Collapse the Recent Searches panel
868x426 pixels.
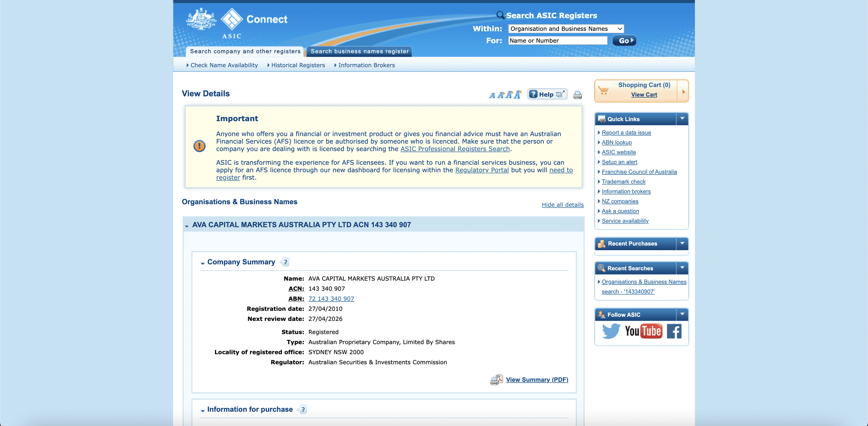[682, 268]
